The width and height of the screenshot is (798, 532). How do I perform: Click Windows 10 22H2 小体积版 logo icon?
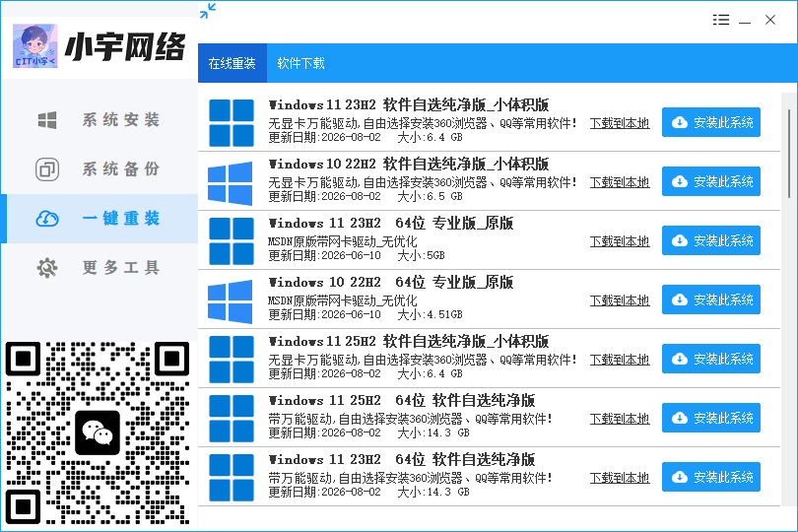pyautogui.click(x=230, y=183)
